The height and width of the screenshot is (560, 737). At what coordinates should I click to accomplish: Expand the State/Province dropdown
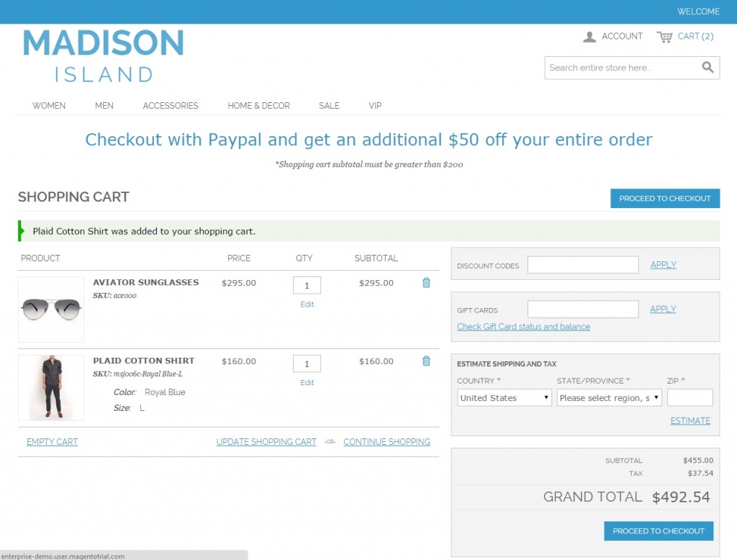609,398
